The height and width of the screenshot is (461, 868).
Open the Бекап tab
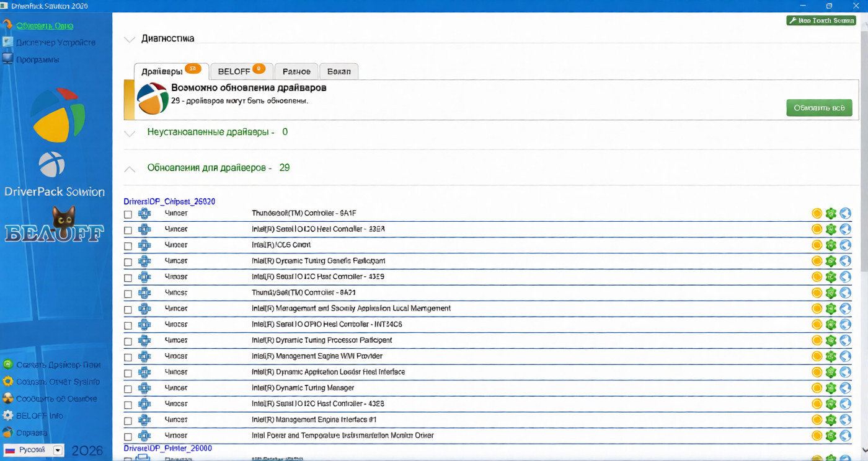tap(339, 71)
